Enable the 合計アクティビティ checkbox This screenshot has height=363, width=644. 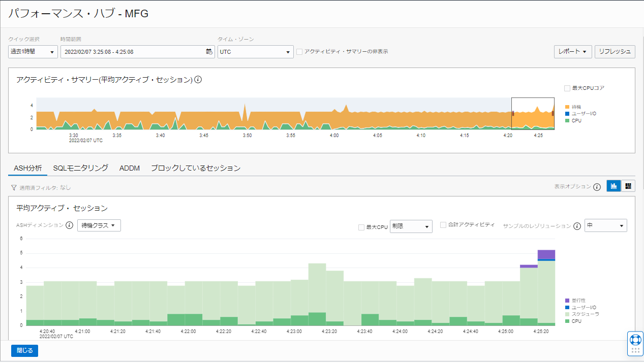click(443, 225)
